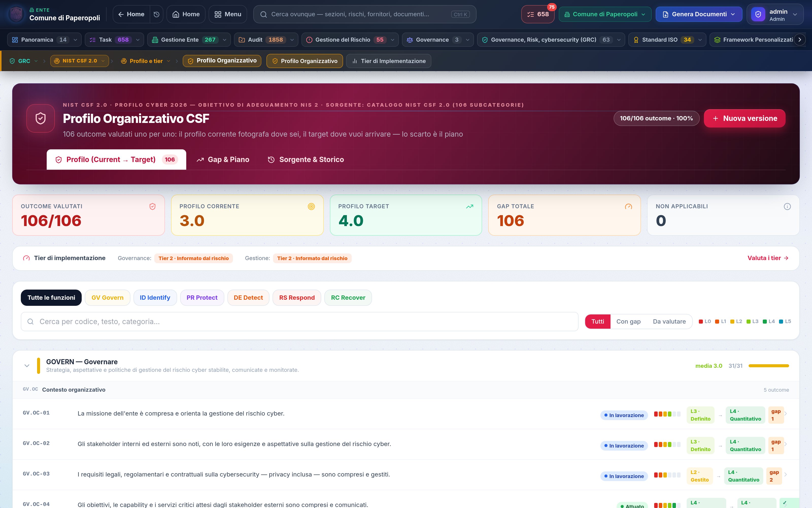Click the outcome search field Cerca per codice

point(300,322)
